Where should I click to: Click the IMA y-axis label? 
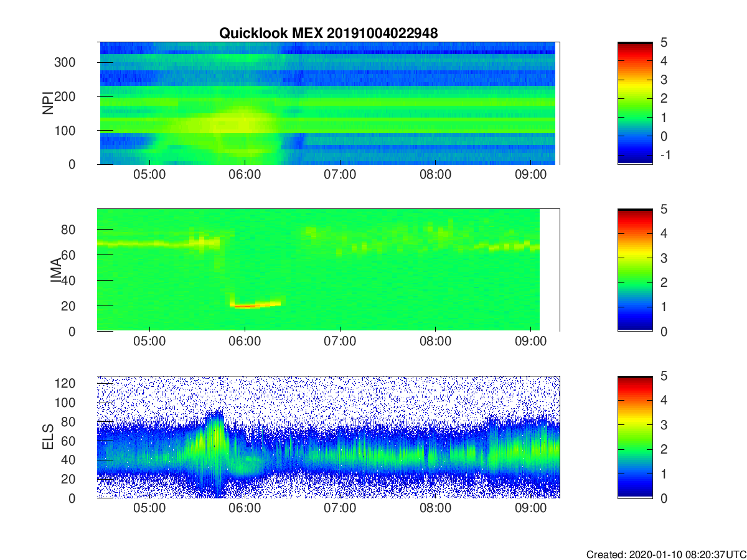55,270
